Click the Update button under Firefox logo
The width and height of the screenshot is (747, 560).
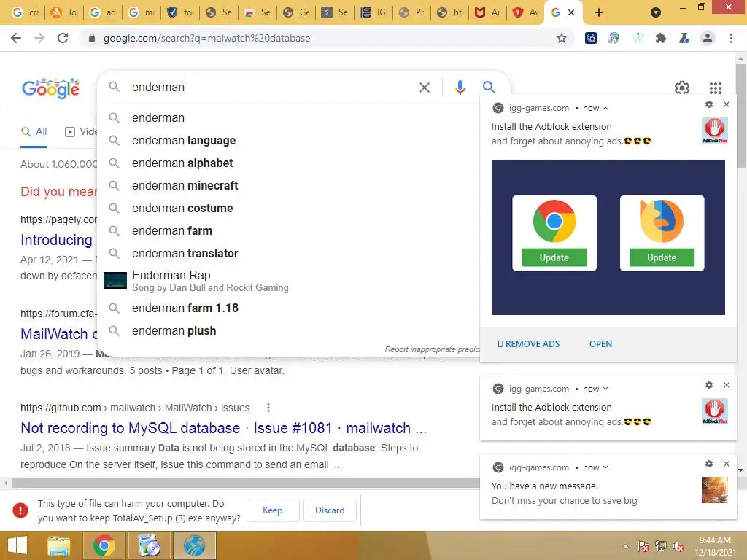(662, 257)
